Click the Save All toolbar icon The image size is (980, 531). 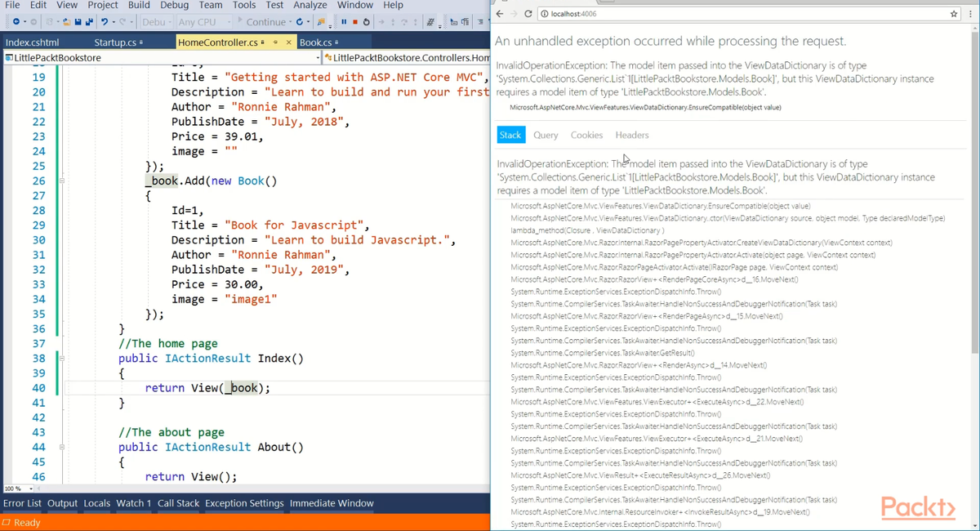(x=88, y=21)
